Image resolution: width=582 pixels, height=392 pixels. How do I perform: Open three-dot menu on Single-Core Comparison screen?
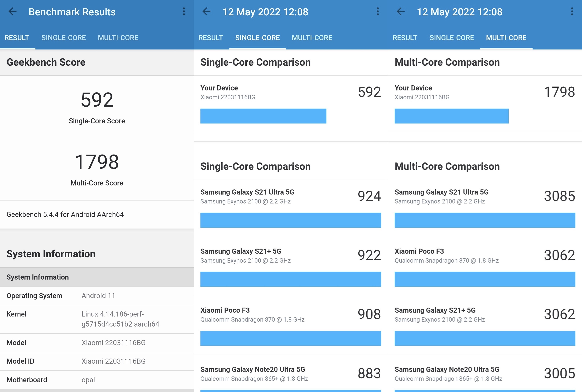378,12
